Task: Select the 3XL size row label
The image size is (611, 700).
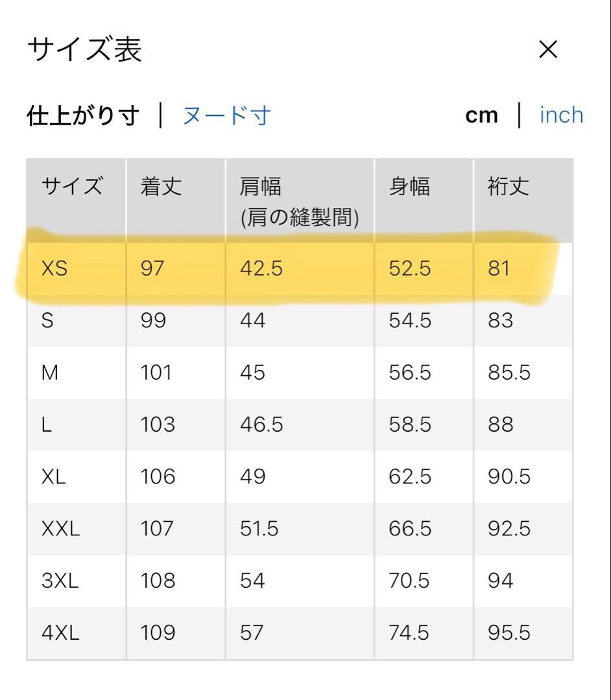Action: [60, 581]
